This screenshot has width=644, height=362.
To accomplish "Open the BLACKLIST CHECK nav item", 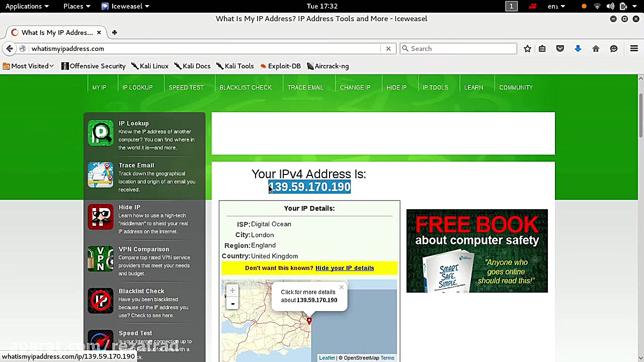I will point(246,87).
